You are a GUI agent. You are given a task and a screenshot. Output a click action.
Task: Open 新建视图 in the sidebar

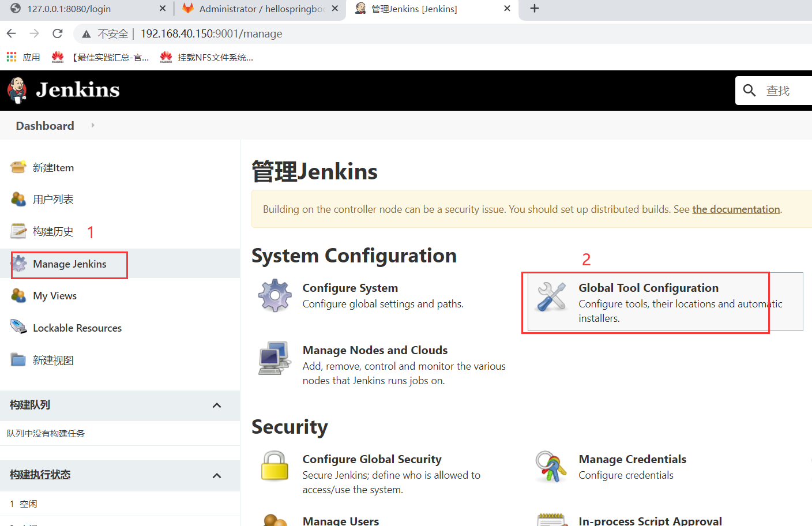(x=53, y=360)
